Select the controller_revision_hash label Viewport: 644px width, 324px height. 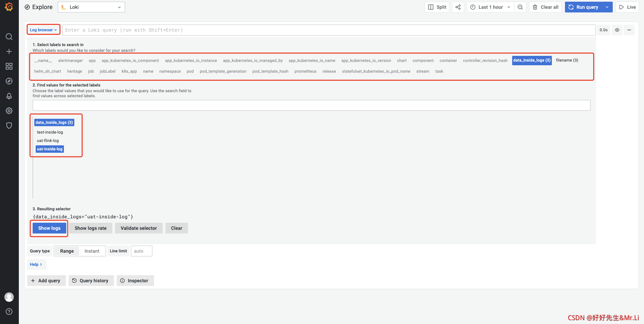coord(485,61)
